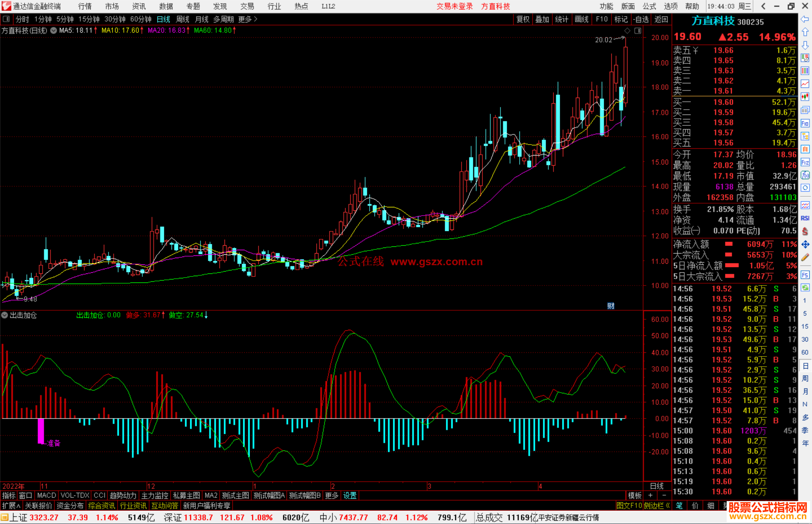Click the left arrow back icon in sidebar

pyautogui.click(x=805, y=19)
